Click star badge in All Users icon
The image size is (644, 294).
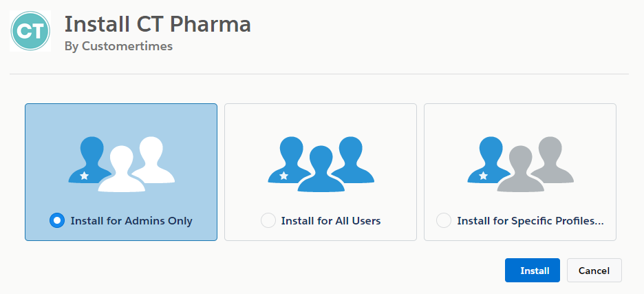[x=283, y=176]
